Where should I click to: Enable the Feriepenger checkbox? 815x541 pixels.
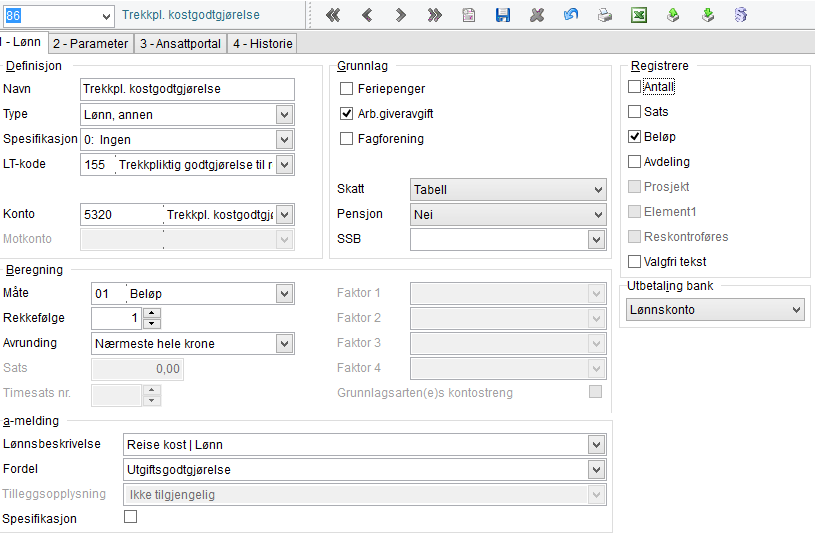point(348,89)
